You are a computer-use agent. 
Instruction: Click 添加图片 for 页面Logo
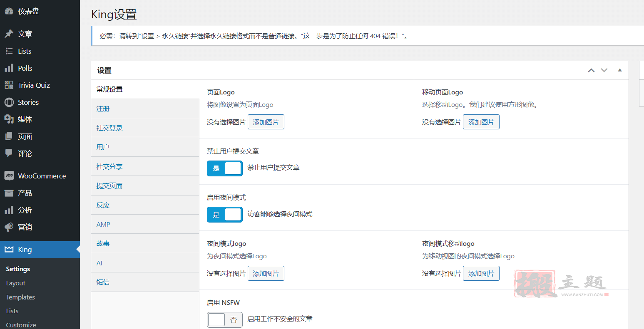(266, 122)
